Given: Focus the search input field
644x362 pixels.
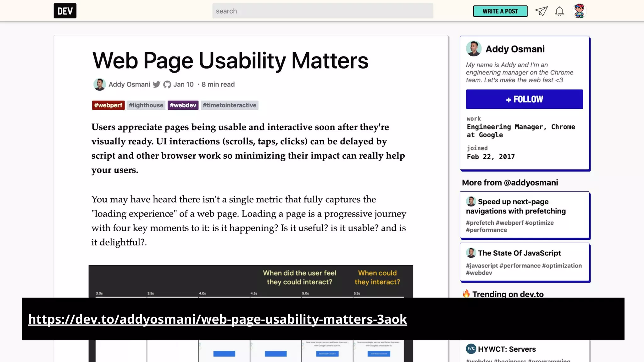Looking at the screenshot, I should (x=322, y=11).
